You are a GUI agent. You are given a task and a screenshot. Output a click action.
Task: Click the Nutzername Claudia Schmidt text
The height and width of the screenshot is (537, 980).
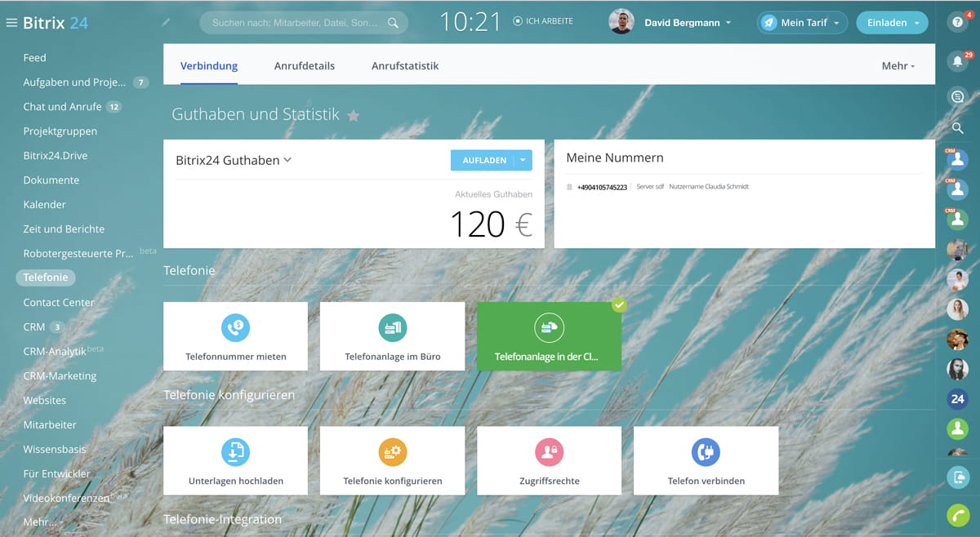(709, 187)
